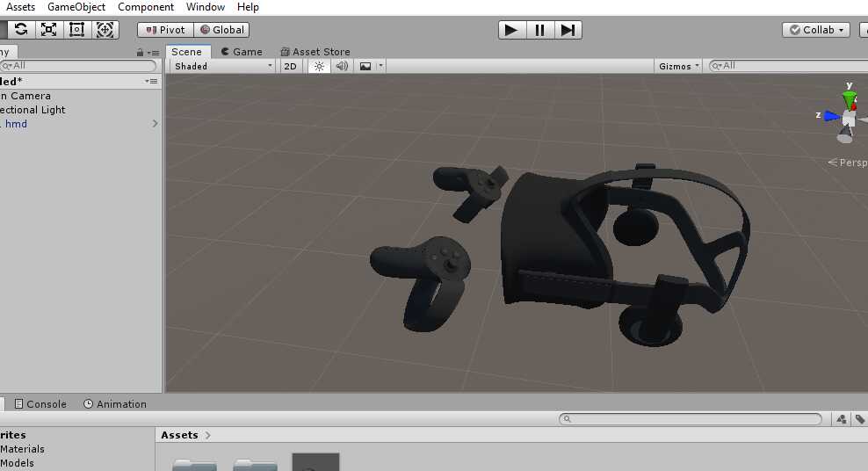This screenshot has height=471, width=868.
Task: Toggle the Pivot handle position button
Action: 164,30
